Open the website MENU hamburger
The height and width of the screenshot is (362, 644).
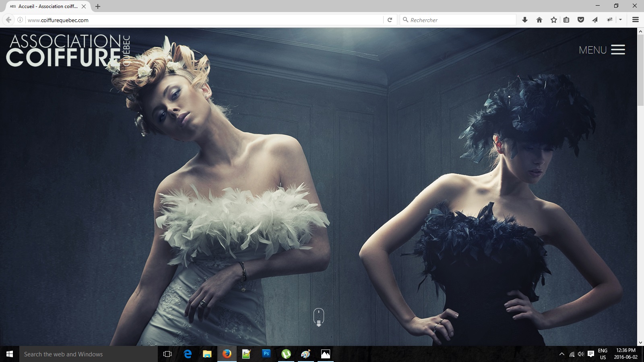click(602, 50)
